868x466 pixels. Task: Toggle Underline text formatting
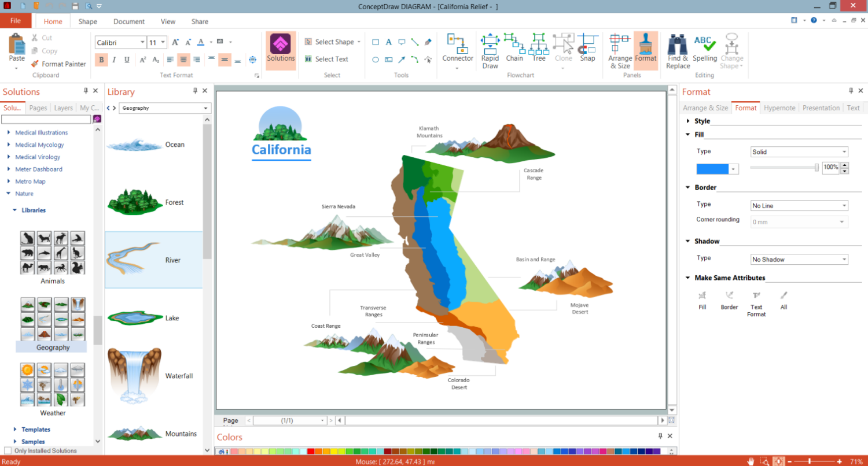click(x=127, y=60)
